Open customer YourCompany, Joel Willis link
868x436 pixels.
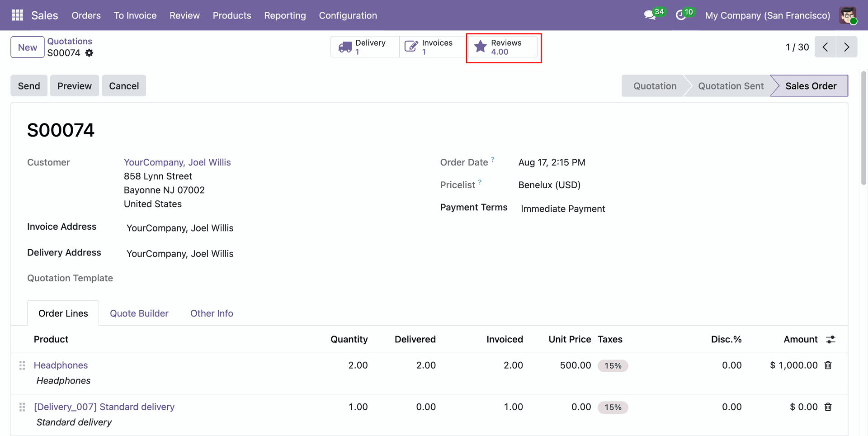pyautogui.click(x=177, y=162)
